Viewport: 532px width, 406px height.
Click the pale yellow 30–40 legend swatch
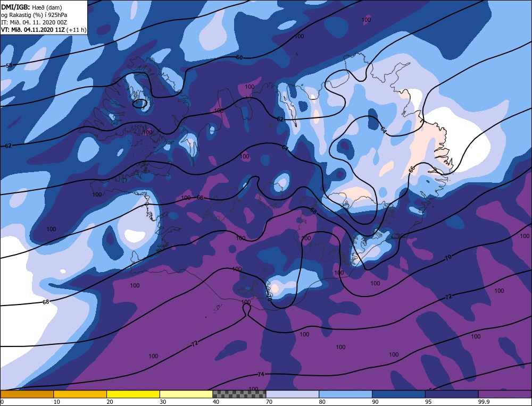pos(186,394)
